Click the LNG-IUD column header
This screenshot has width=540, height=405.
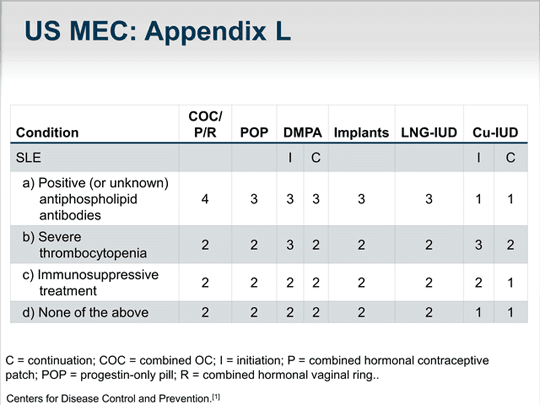(429, 133)
